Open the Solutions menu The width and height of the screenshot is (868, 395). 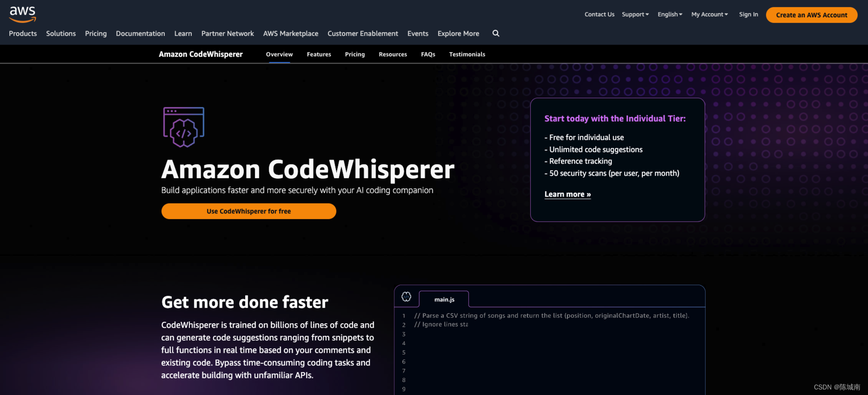click(61, 33)
